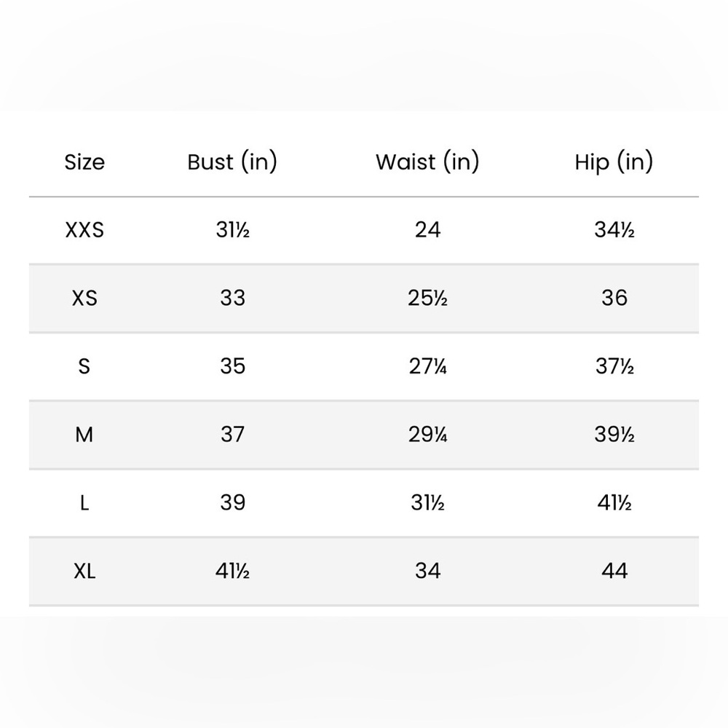This screenshot has height=728, width=728.
Task: Click XXS bust value 31½
Action: (x=233, y=230)
